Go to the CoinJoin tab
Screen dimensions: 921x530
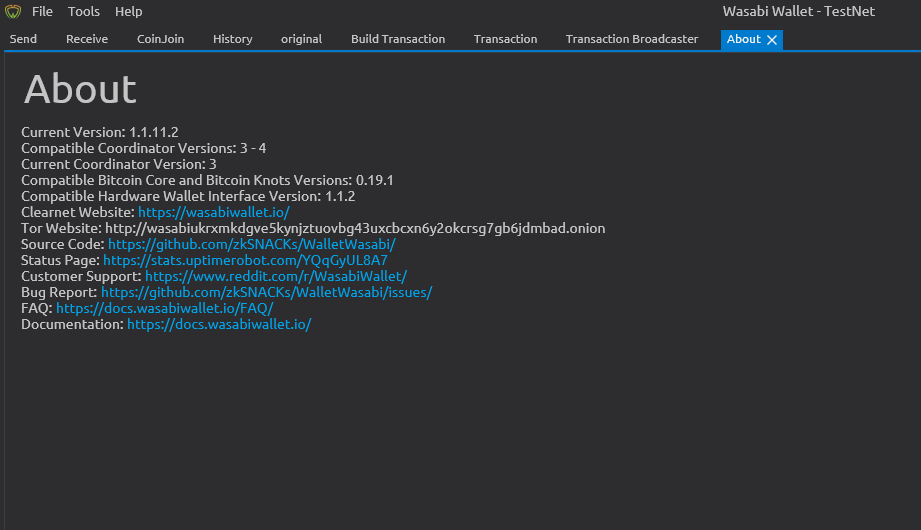[x=160, y=39]
